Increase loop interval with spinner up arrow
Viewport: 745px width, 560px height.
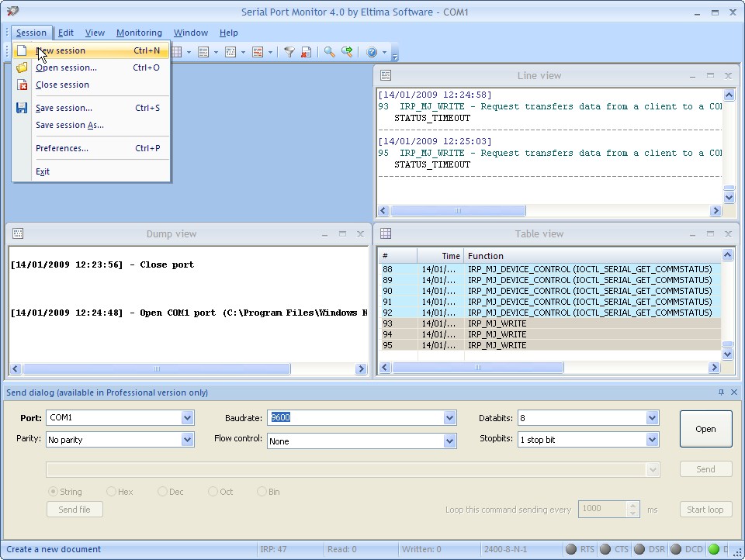pos(632,506)
